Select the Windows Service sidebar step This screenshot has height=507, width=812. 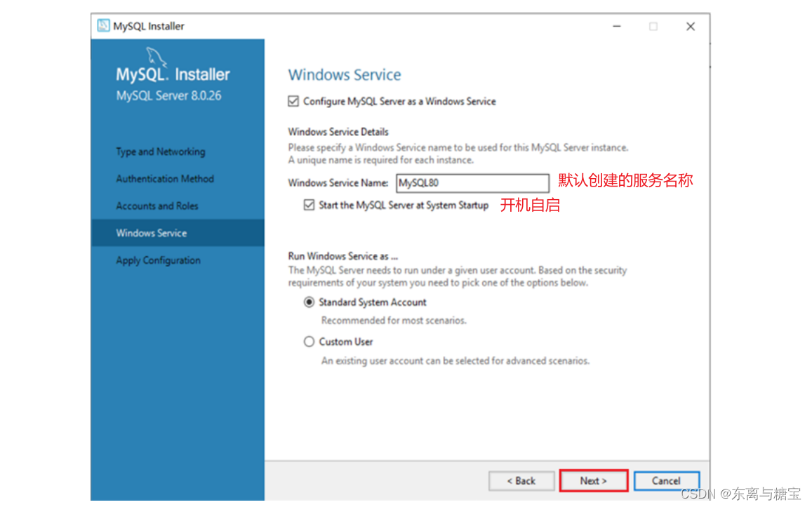pos(178,233)
